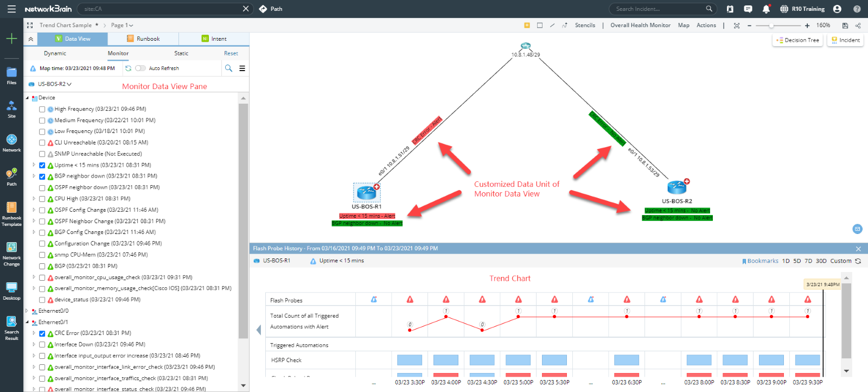Click the zoom slider handle
868x392 pixels.
pyautogui.click(x=771, y=26)
